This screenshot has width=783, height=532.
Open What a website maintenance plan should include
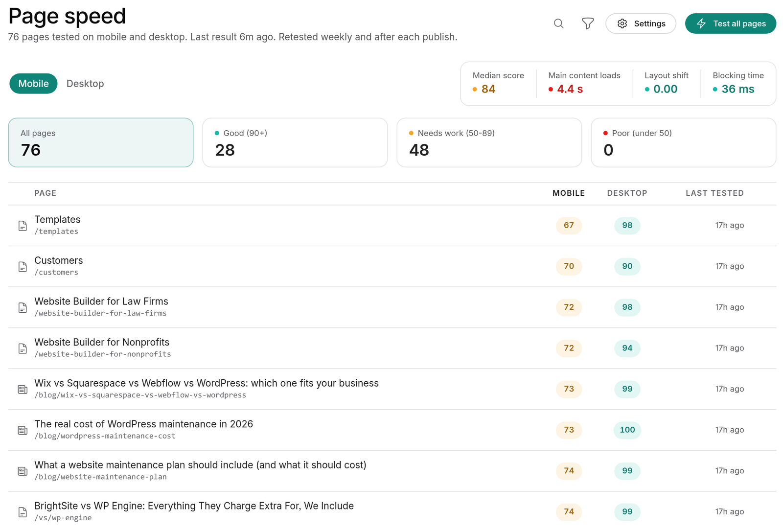click(392, 470)
